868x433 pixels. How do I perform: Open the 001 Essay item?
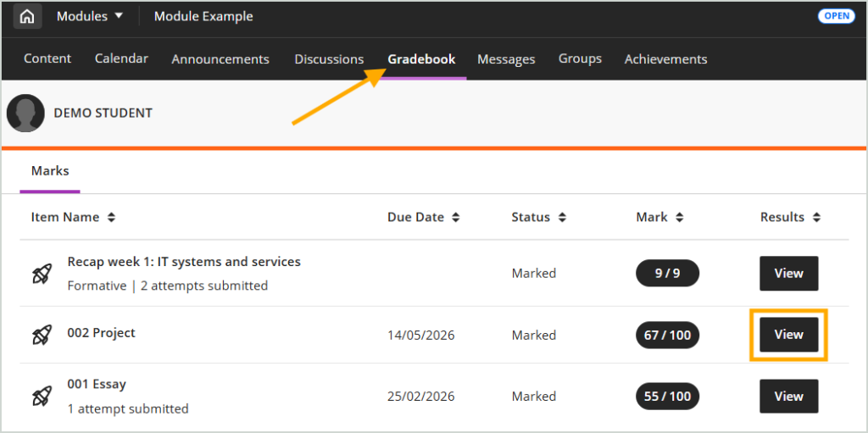pyautogui.click(x=97, y=384)
